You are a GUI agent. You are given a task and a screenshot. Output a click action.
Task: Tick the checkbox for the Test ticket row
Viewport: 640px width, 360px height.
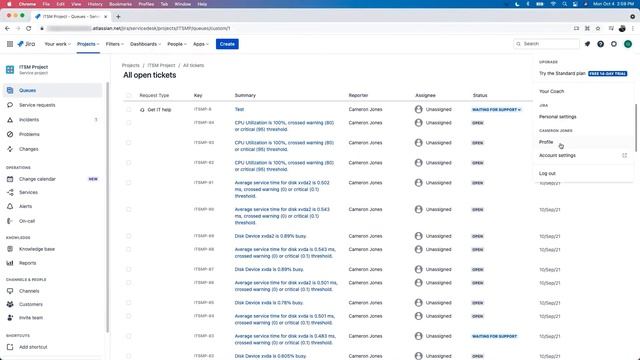coord(129,109)
